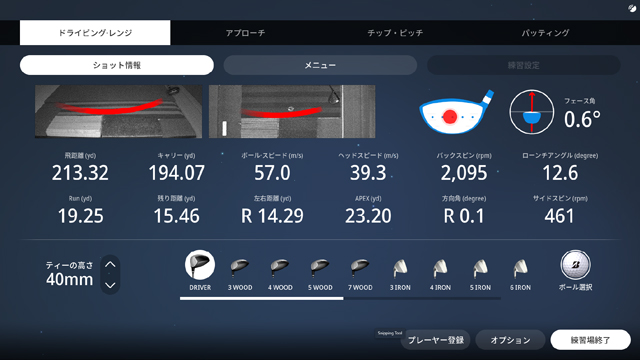
Task: Click the club list scroll bar
Action: 340,298
